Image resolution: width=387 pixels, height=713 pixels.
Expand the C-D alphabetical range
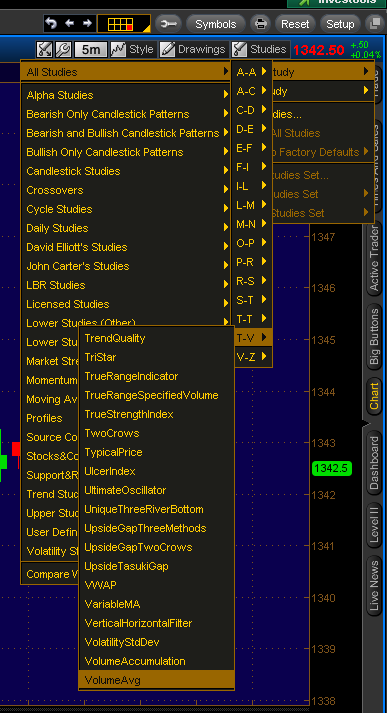point(251,110)
